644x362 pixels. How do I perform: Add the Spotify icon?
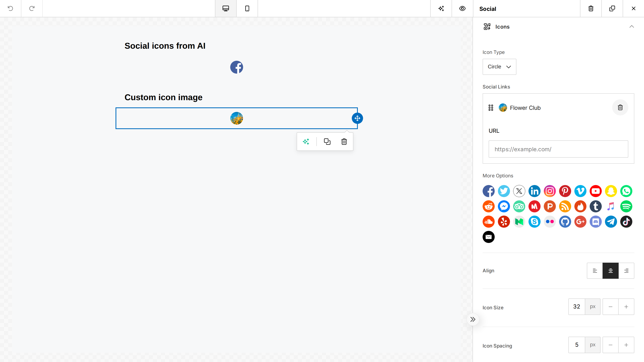pos(626,206)
